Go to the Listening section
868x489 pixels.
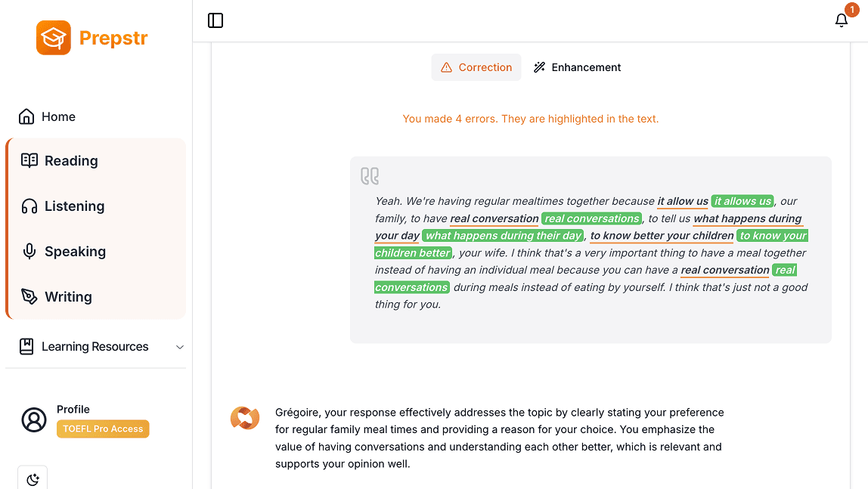pos(74,206)
